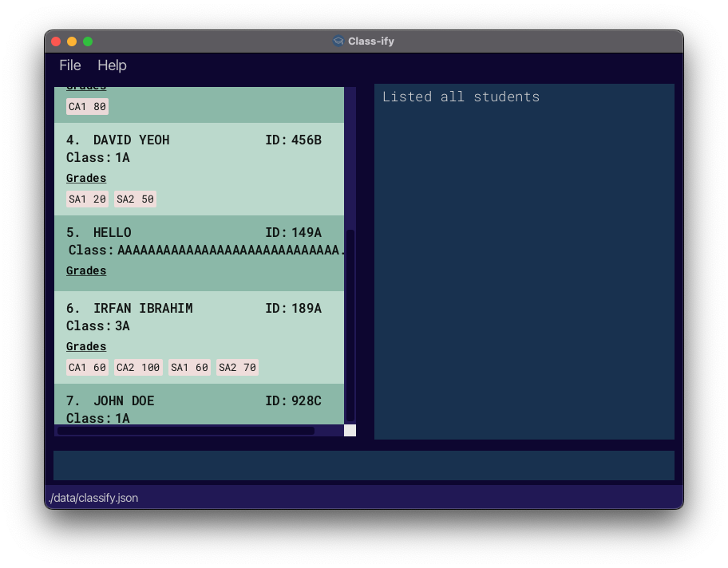Image resolution: width=728 pixels, height=568 pixels.
Task: Click Class: 1A under David Yeoh
Action: 98,158
